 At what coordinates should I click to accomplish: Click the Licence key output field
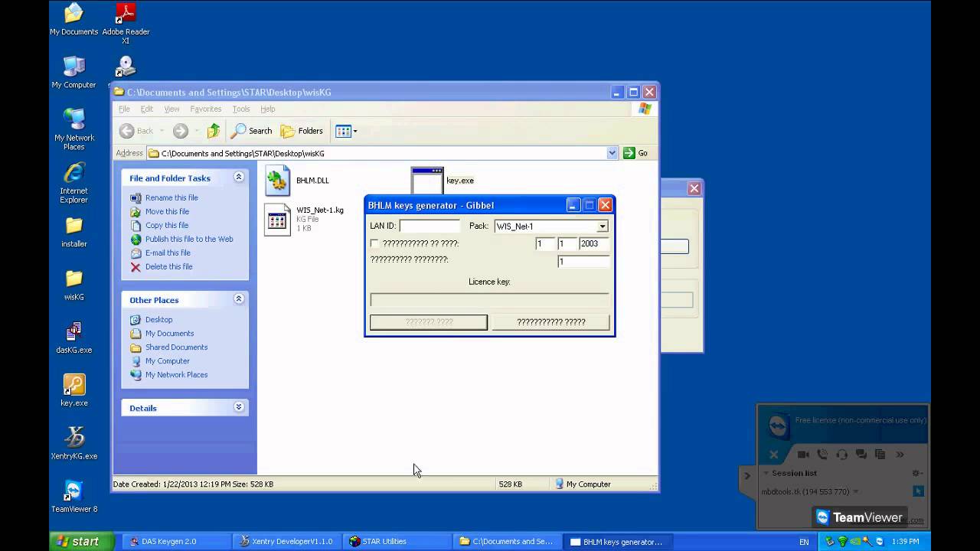coord(489,300)
